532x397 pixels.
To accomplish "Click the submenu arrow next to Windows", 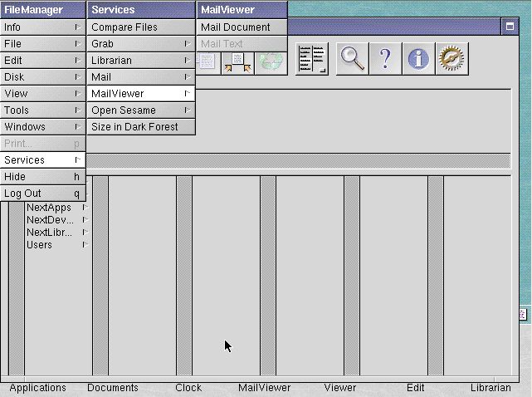I will pos(78,127).
